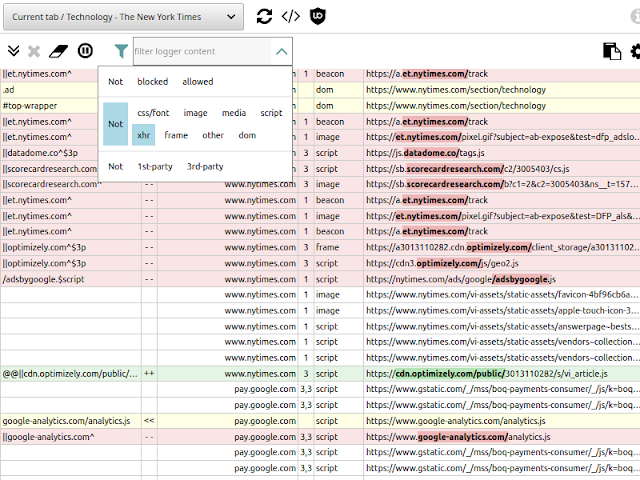Open the vi_article.js optimizely URL
This screenshot has width=640, height=480.
(487, 374)
